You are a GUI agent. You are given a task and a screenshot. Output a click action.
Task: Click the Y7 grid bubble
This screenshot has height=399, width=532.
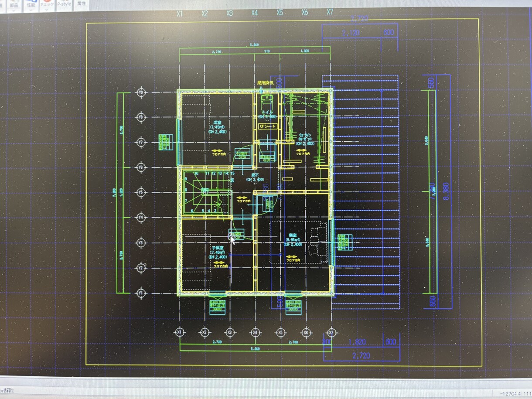[140, 142]
